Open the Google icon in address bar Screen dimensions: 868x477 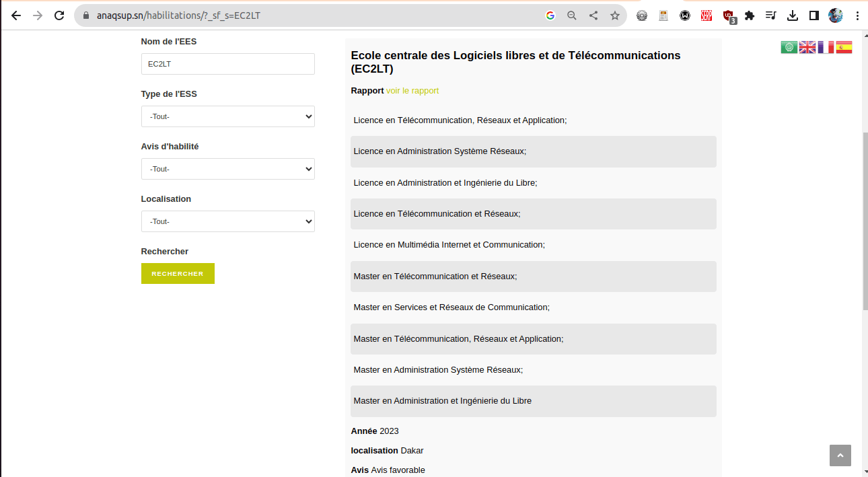(550, 15)
